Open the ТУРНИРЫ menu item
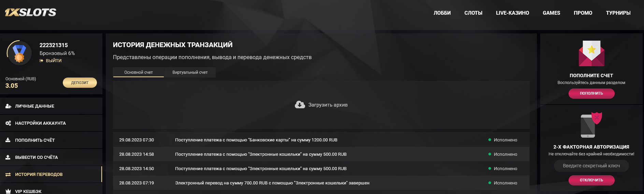The width and height of the screenshot is (644, 194). pyautogui.click(x=618, y=13)
